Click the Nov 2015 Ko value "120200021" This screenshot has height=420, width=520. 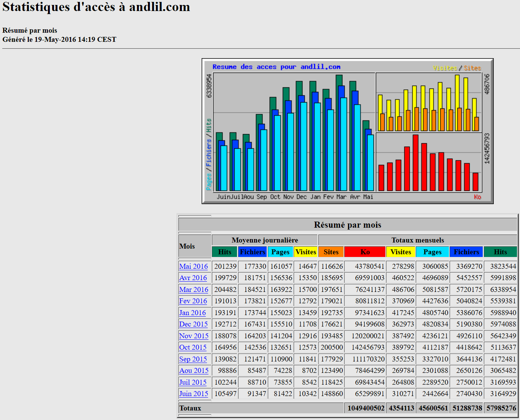pyautogui.click(x=368, y=336)
